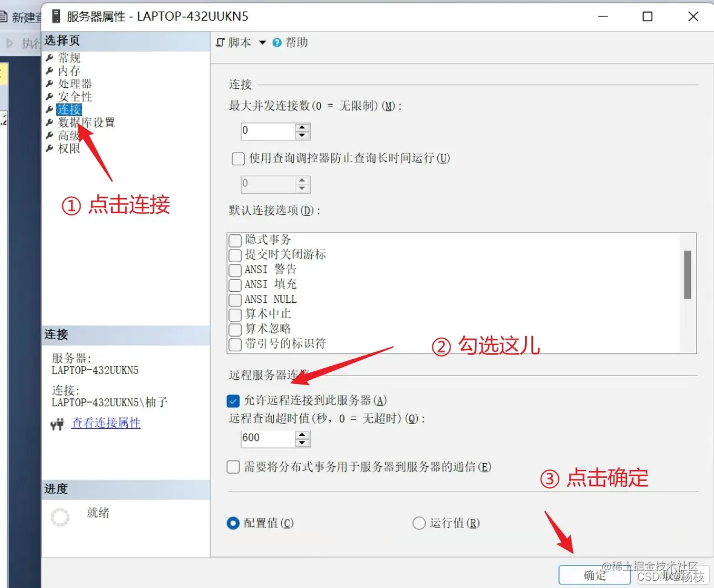
Task: Select the 运行值 radio button
Action: point(419,523)
